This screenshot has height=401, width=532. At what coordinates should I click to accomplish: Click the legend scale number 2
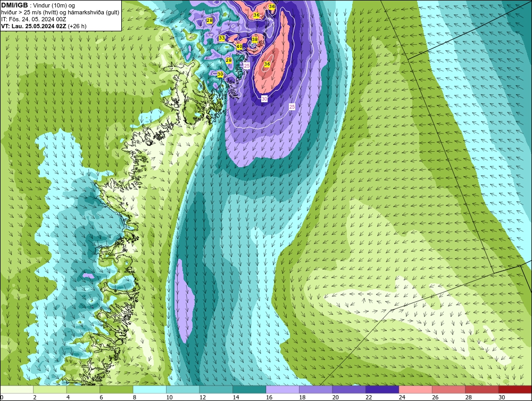[x=35, y=397]
